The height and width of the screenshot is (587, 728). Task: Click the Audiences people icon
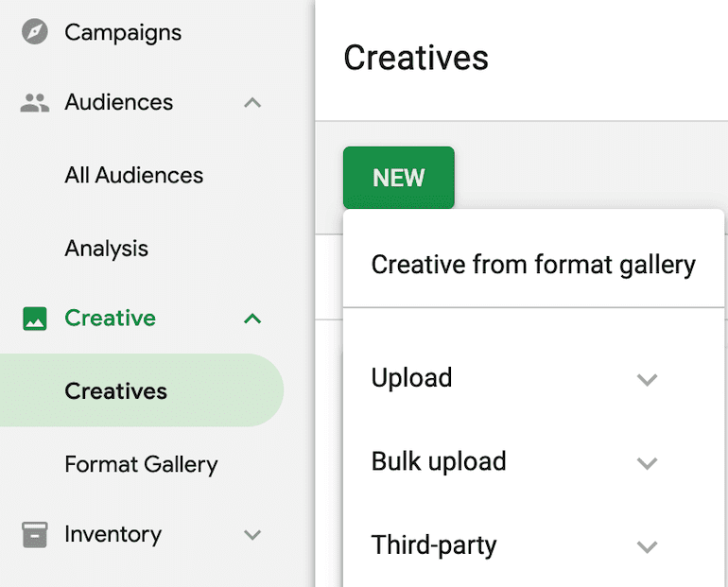pos(35,102)
